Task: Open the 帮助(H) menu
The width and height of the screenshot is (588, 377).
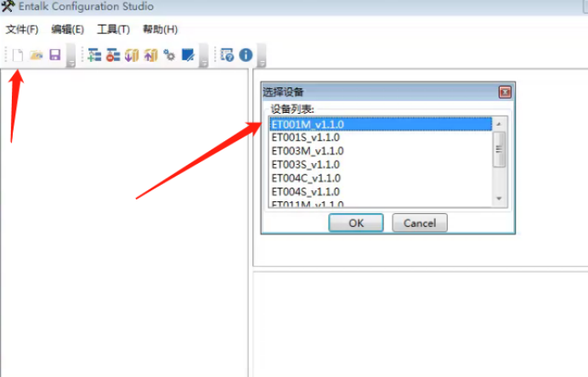Action: click(x=160, y=29)
